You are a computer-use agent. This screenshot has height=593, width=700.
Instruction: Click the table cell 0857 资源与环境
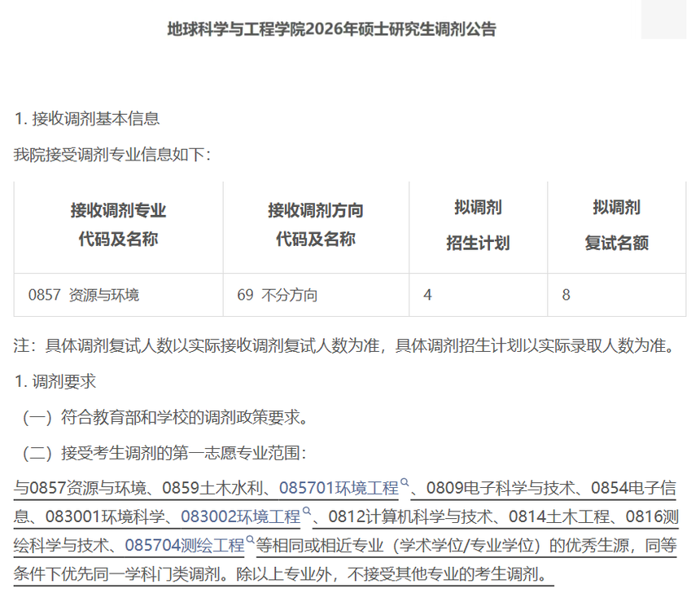(x=83, y=295)
